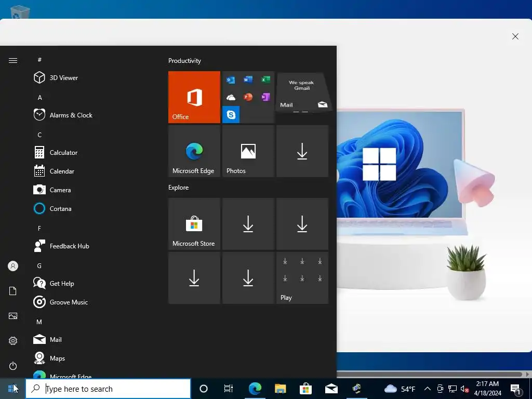Viewport: 532px width, 399px height.
Task: Show hidden system tray icons
Action: [428, 389]
